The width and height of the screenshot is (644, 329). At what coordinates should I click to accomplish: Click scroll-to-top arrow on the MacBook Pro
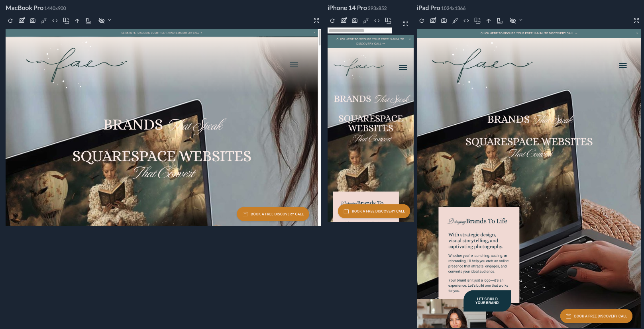click(x=77, y=21)
